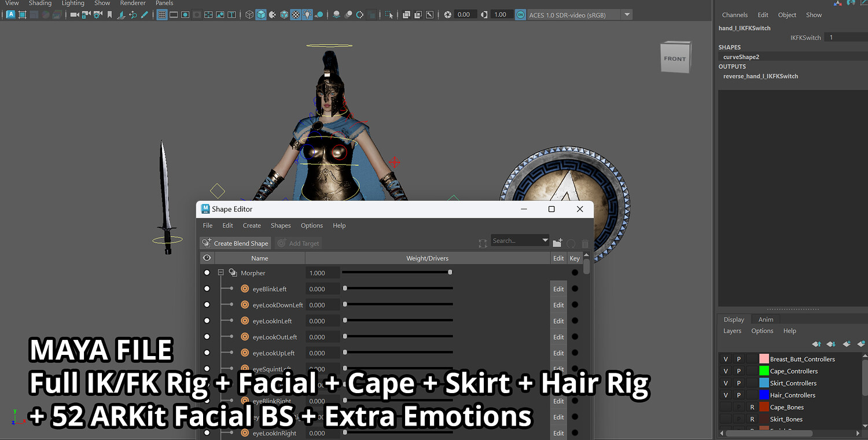Toggle R display type for Cape_Bones layer
The width and height of the screenshot is (868, 440).
752,407
